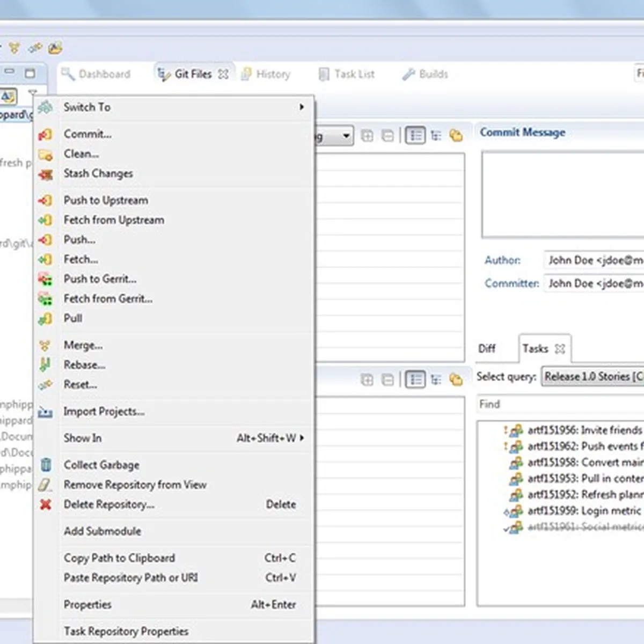Screen dimensions: 644x644
Task: Click the Stash Changes icon
Action: 45,174
